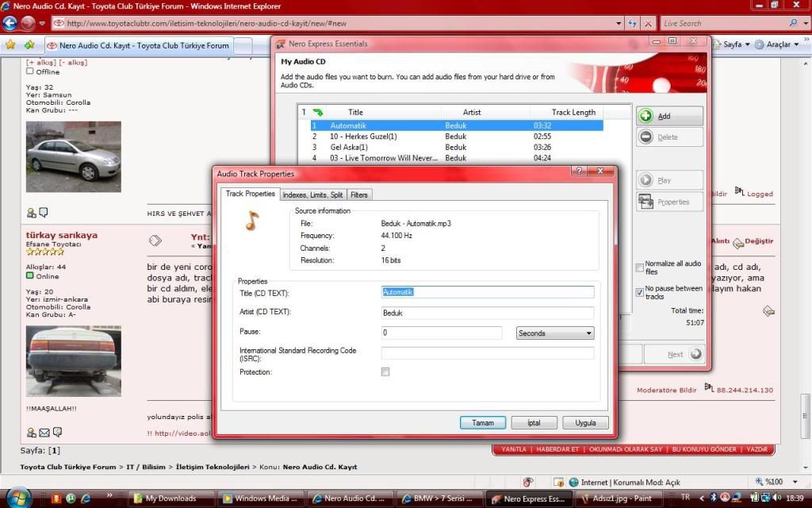The image size is (812, 508).
Task: Enable the Protection checkbox
Action: [385, 372]
